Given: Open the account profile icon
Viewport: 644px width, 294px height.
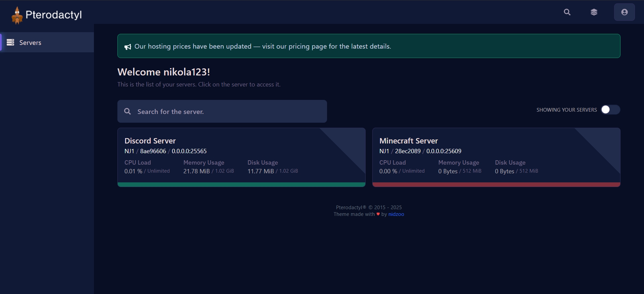Looking at the screenshot, I should point(624,12).
